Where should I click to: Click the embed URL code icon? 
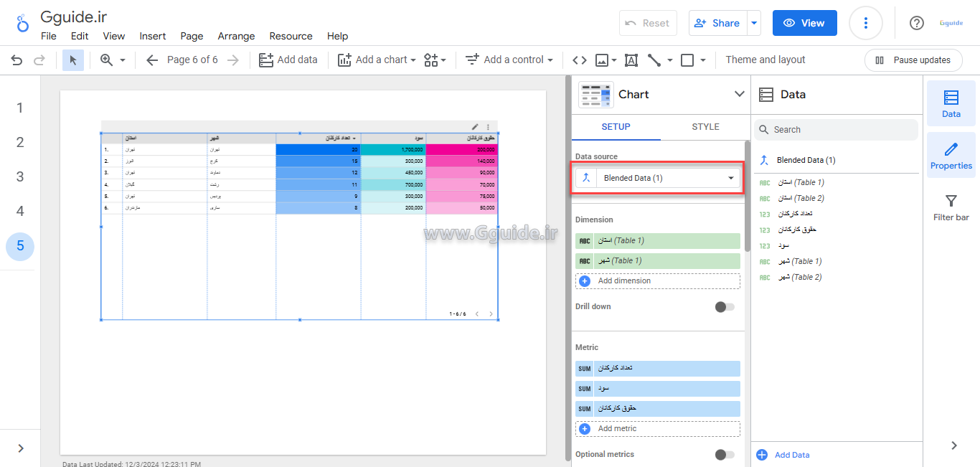580,60
